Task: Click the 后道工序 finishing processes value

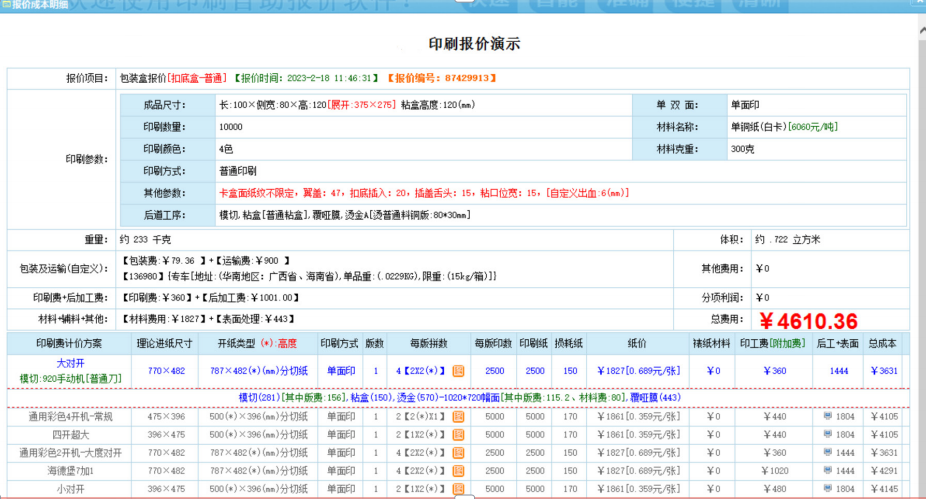Action: (345, 215)
